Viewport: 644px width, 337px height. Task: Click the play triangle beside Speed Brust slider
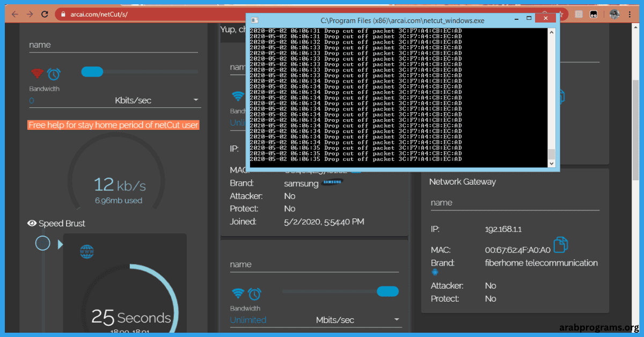pyautogui.click(x=60, y=245)
